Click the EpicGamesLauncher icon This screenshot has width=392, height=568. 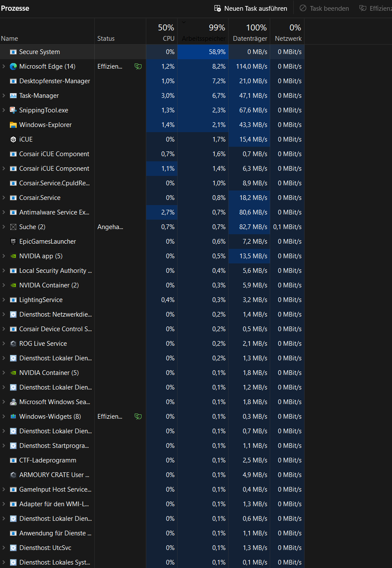click(13, 242)
